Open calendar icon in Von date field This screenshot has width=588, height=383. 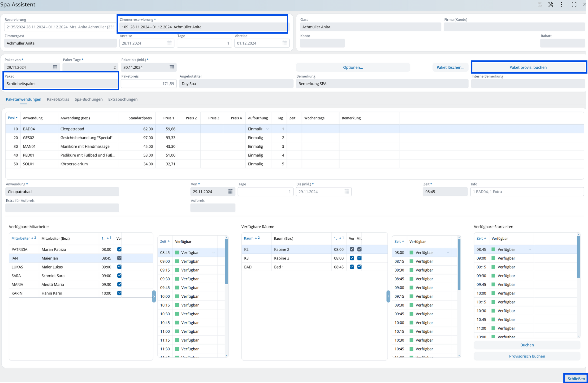click(230, 192)
